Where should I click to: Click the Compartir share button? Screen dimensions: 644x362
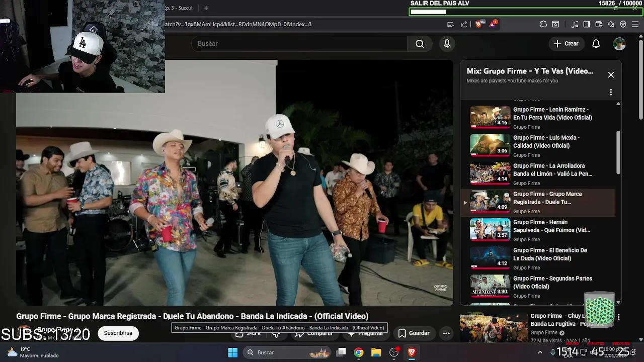click(x=314, y=333)
